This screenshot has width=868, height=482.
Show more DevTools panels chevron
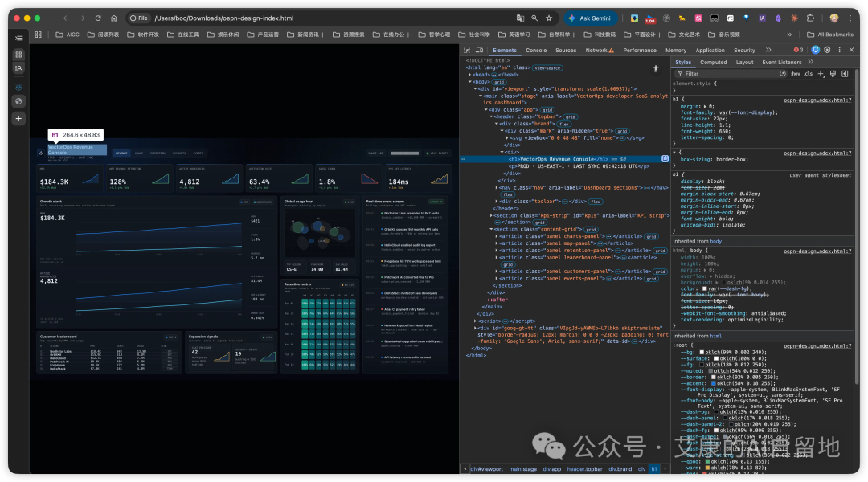[768, 50]
